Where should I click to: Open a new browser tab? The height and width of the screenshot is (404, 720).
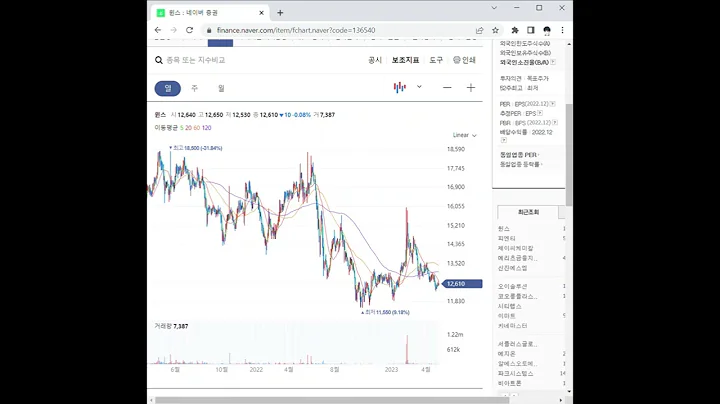[280, 13]
